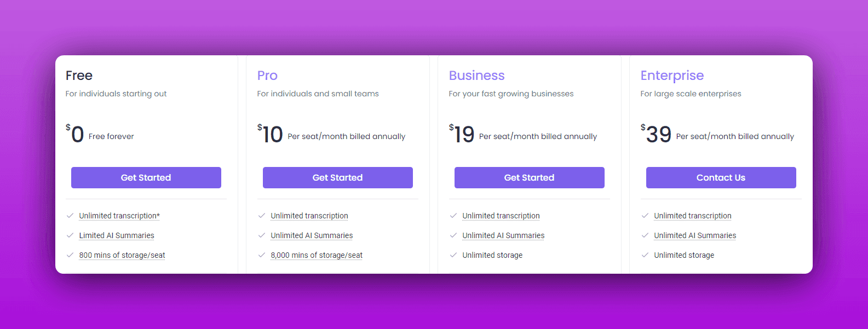Click the 8,000 mins of storage/seat text
Viewport: 868px width, 329px height.
(x=317, y=255)
